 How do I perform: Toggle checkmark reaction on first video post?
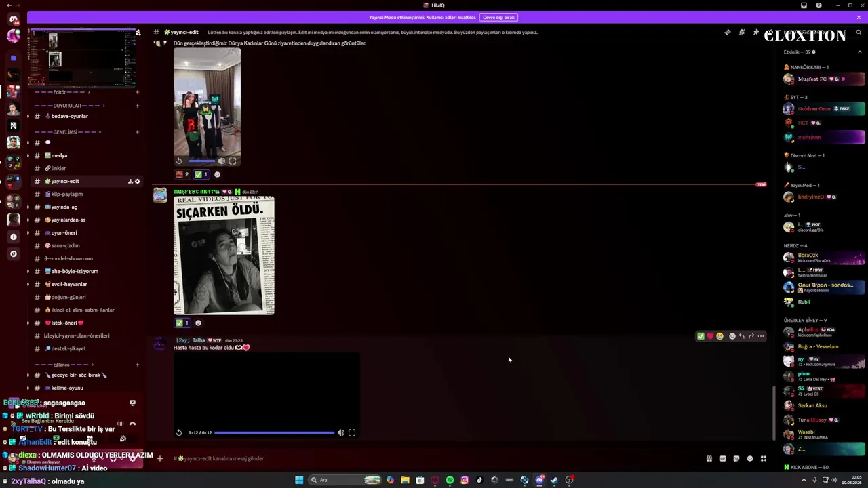tap(201, 174)
